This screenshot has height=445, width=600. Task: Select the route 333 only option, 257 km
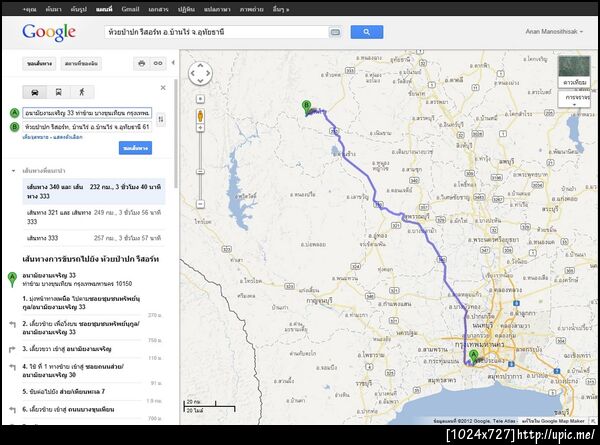[94, 238]
